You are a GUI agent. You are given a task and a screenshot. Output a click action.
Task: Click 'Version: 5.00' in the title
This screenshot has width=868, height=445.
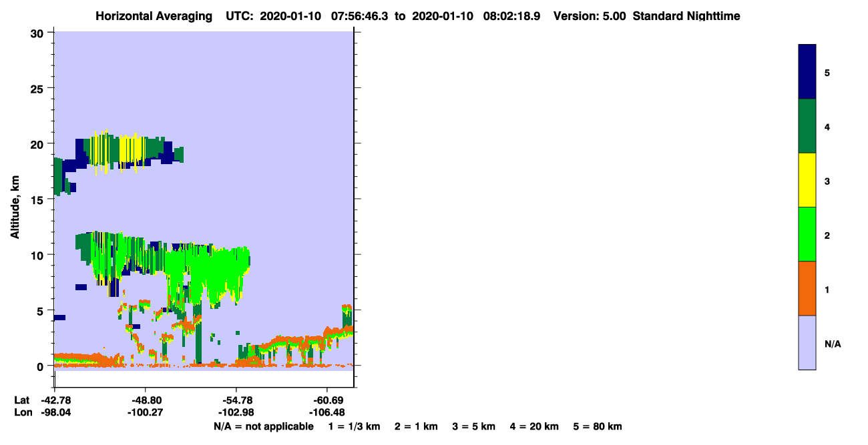click(x=590, y=16)
